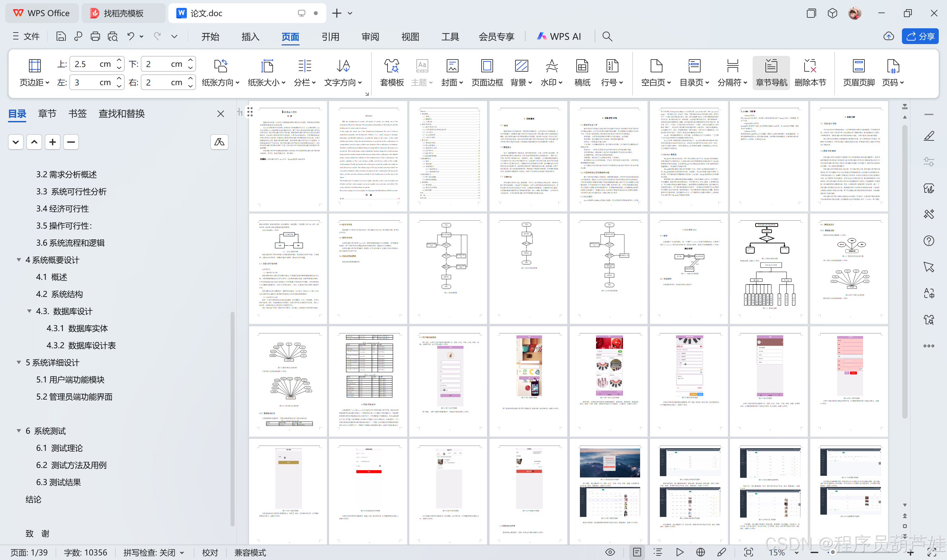Click the 校对 proofreading button
The width and height of the screenshot is (947, 560).
click(x=210, y=553)
